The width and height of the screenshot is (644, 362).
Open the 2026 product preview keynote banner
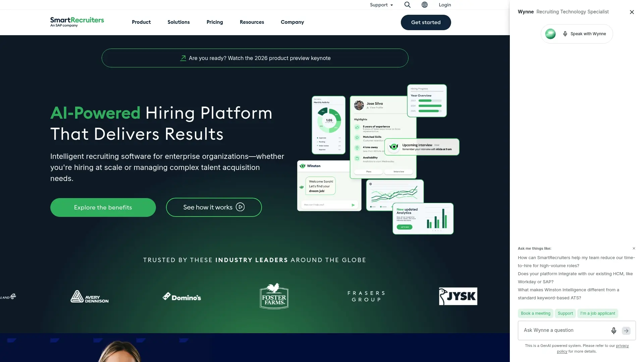(x=255, y=58)
